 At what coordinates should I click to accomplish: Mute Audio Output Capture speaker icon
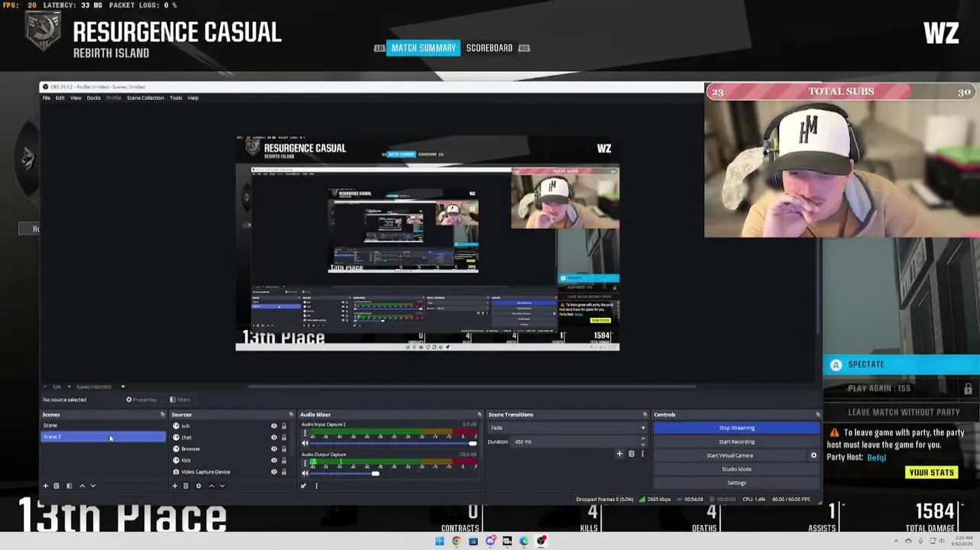(x=306, y=474)
